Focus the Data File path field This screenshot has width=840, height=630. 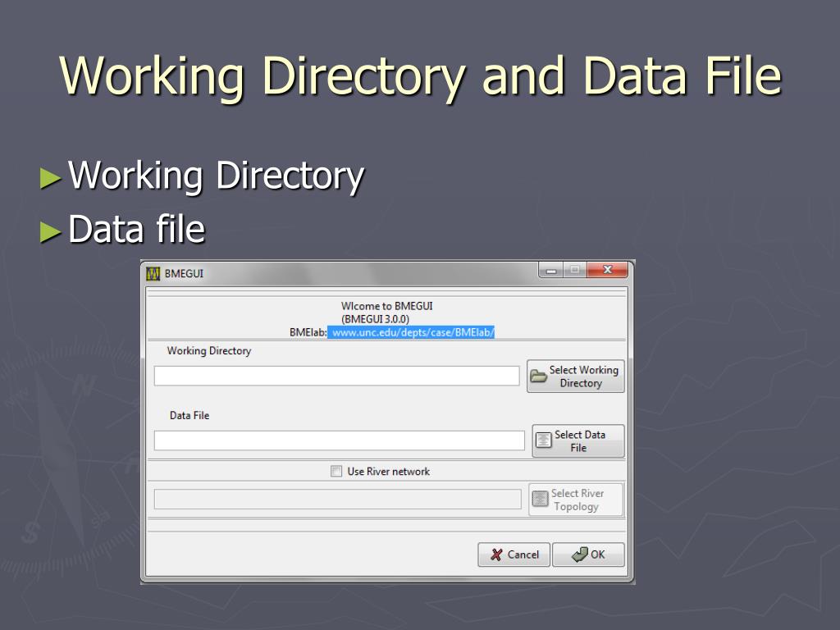tap(339, 441)
